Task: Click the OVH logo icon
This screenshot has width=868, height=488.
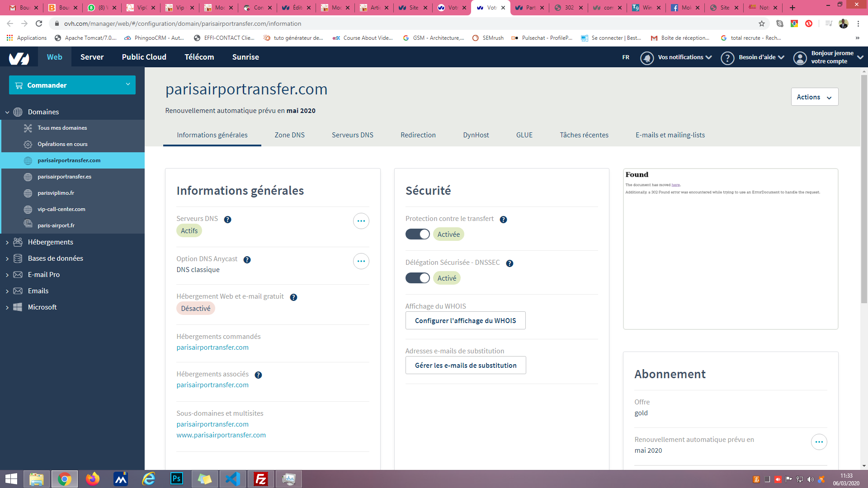Action: (19, 57)
